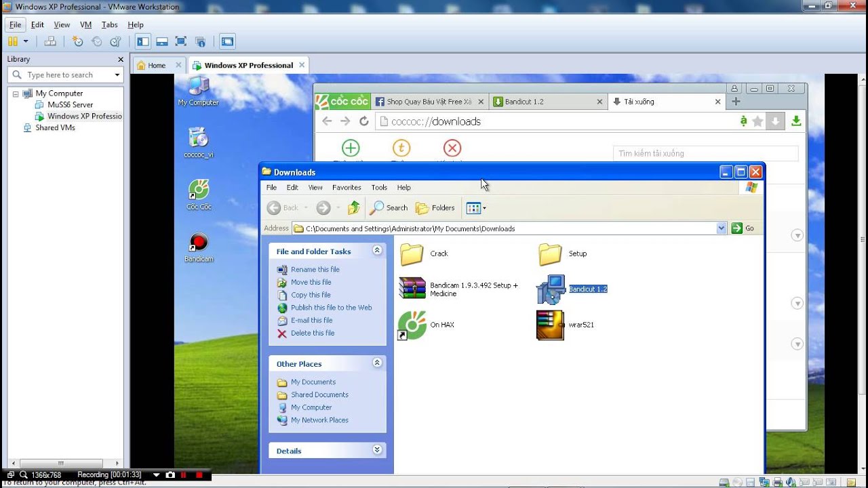
Task: Click Shared Documents link
Action: click(x=319, y=395)
